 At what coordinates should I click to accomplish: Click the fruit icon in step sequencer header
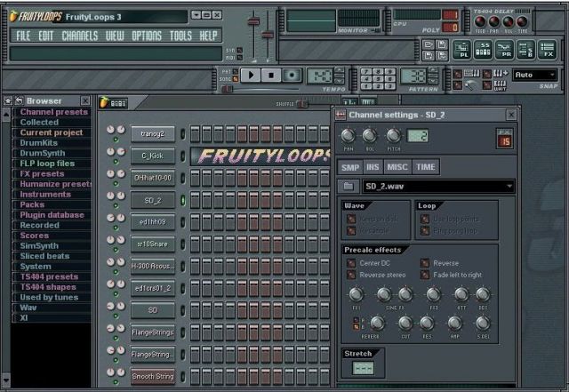click(x=104, y=102)
